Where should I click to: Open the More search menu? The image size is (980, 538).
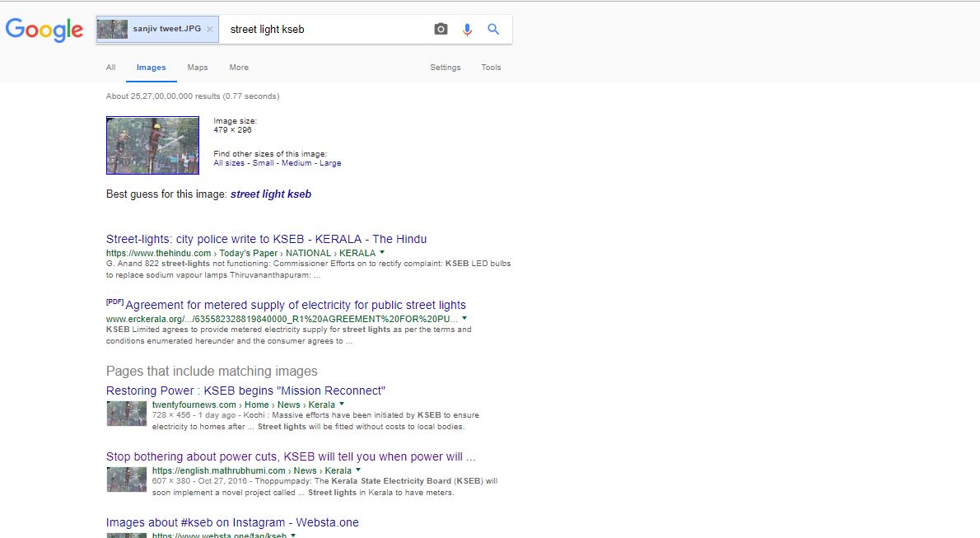click(239, 68)
